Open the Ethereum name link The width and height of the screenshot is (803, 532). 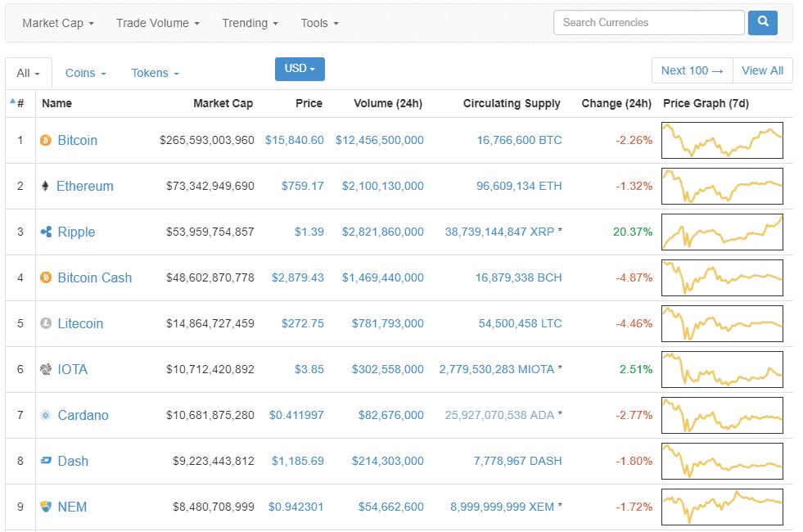click(x=85, y=186)
